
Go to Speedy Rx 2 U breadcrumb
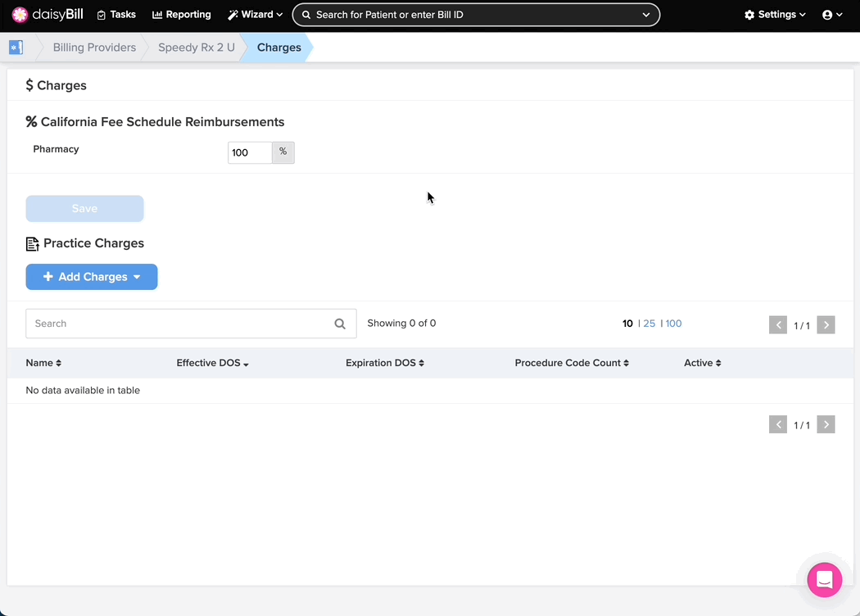tap(197, 48)
